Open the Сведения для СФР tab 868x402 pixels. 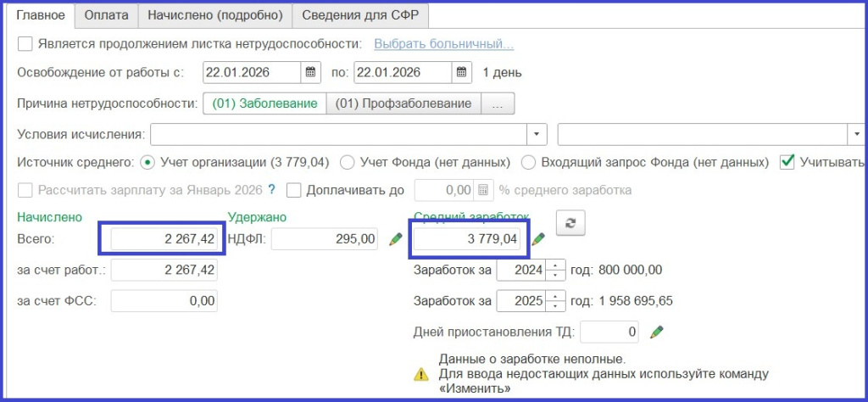360,15
